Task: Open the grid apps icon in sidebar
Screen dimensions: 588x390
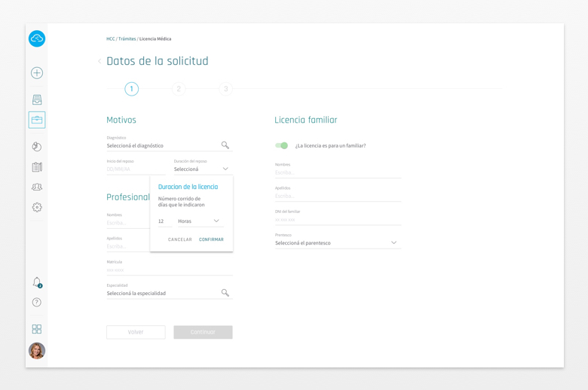Action: (37, 329)
